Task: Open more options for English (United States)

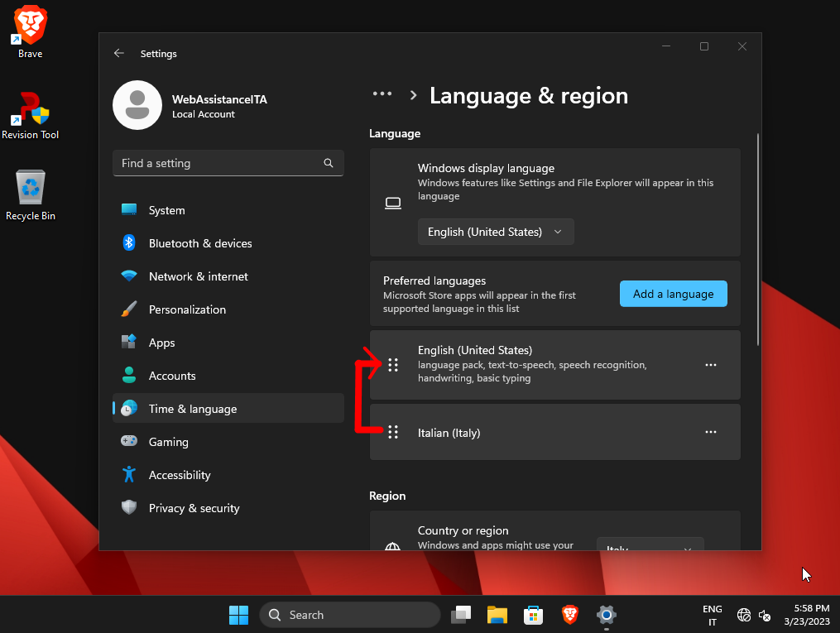Action: tap(711, 365)
